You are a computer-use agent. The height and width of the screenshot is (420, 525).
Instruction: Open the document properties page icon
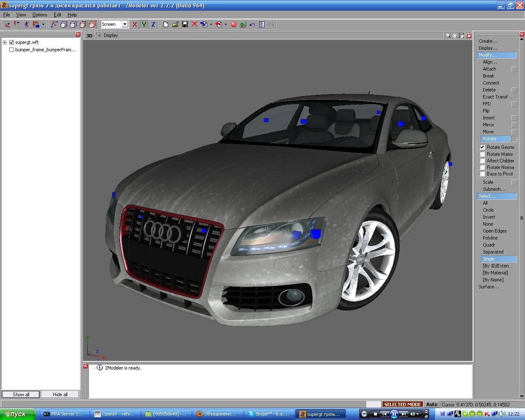[262, 25]
